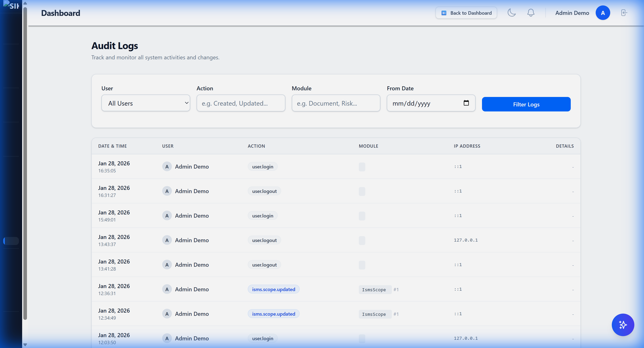Screen dimensions: 644x348
Task: Open the calendar icon in From Date field
Action: coord(466,103)
